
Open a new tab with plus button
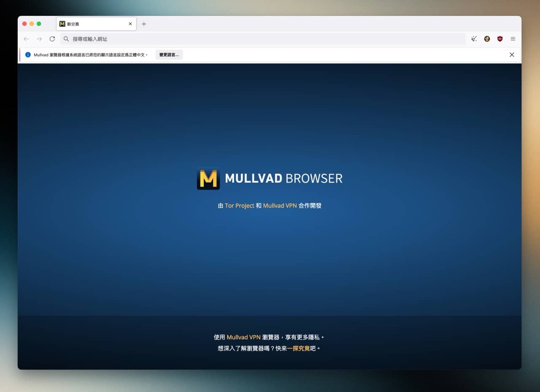coord(144,24)
